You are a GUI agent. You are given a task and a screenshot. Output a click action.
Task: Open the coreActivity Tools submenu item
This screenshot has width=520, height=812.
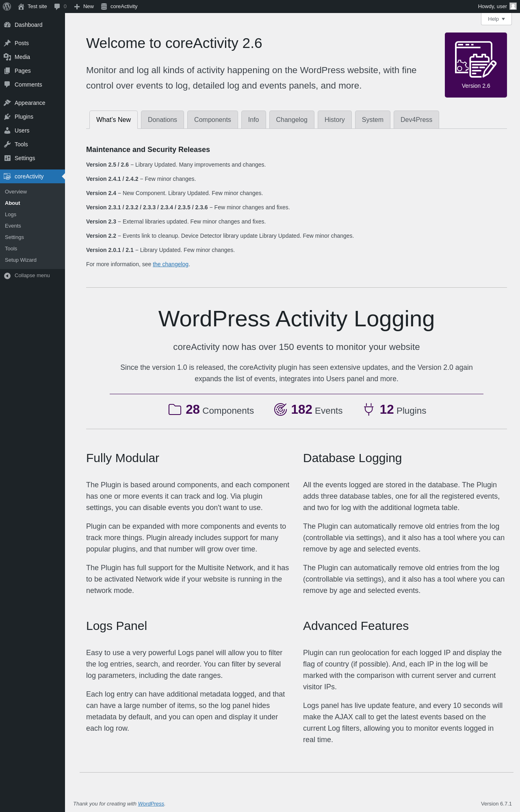click(x=11, y=249)
